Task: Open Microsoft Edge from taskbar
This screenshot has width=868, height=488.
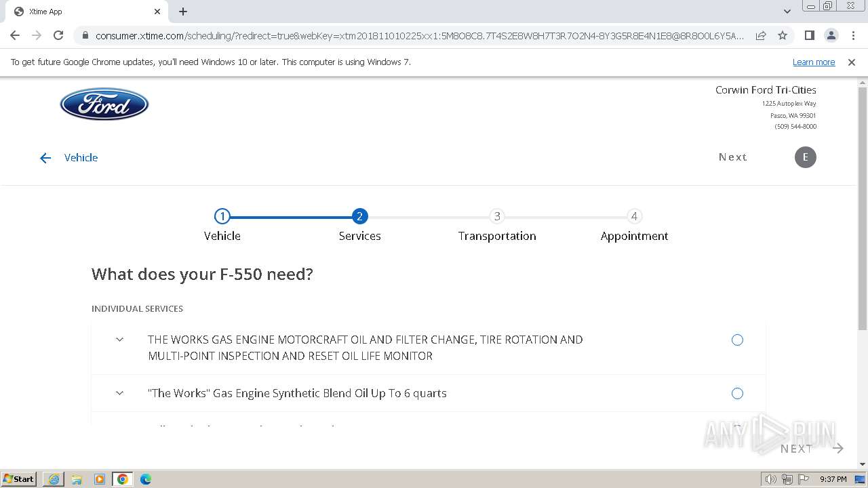Action: point(146,479)
